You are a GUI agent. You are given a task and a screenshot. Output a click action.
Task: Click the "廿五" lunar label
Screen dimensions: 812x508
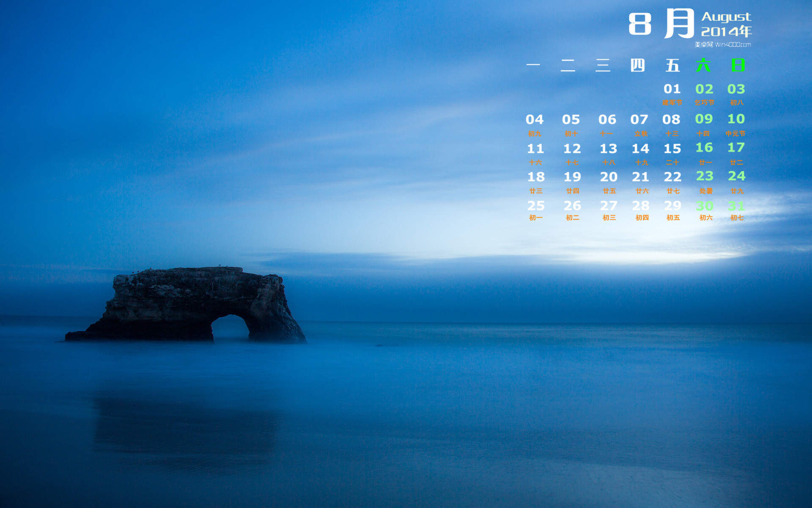tap(609, 191)
